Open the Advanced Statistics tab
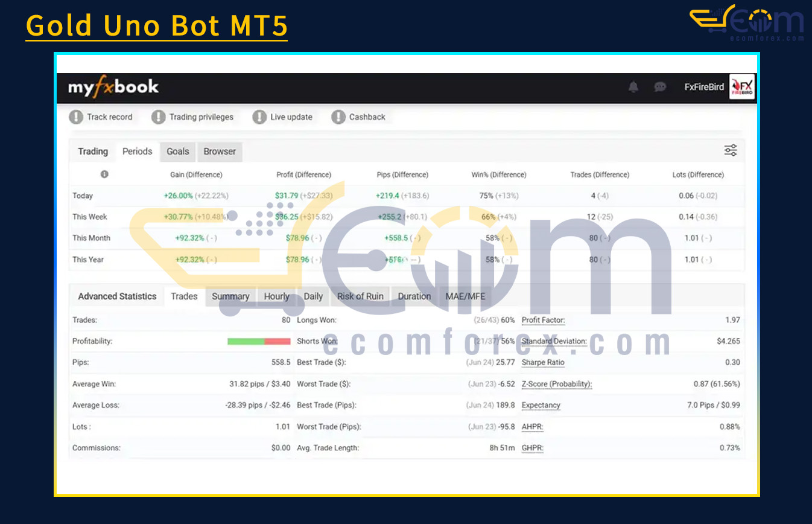Screen dimensions: 812x524 coord(117,296)
